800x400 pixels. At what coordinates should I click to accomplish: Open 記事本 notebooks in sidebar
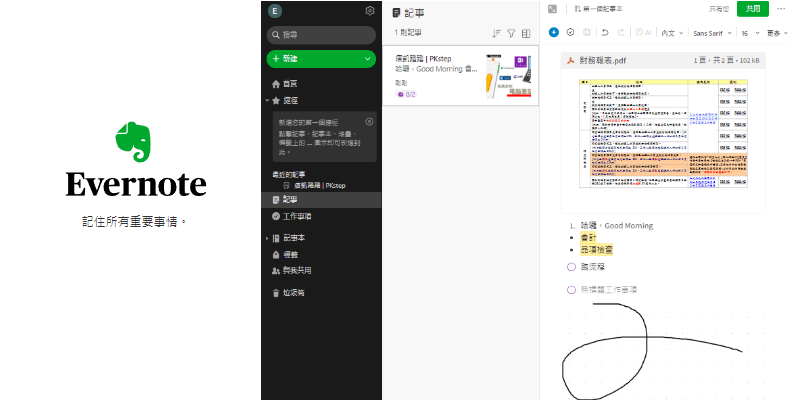pos(289,238)
